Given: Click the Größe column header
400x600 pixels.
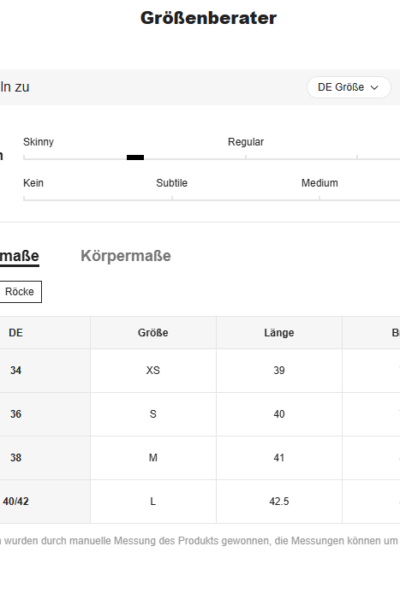Looking at the screenshot, I should click(153, 333).
